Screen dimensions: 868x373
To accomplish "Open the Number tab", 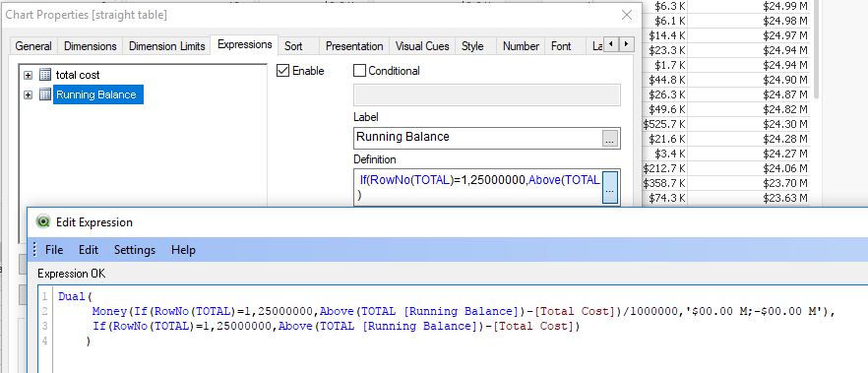I will 521,46.
